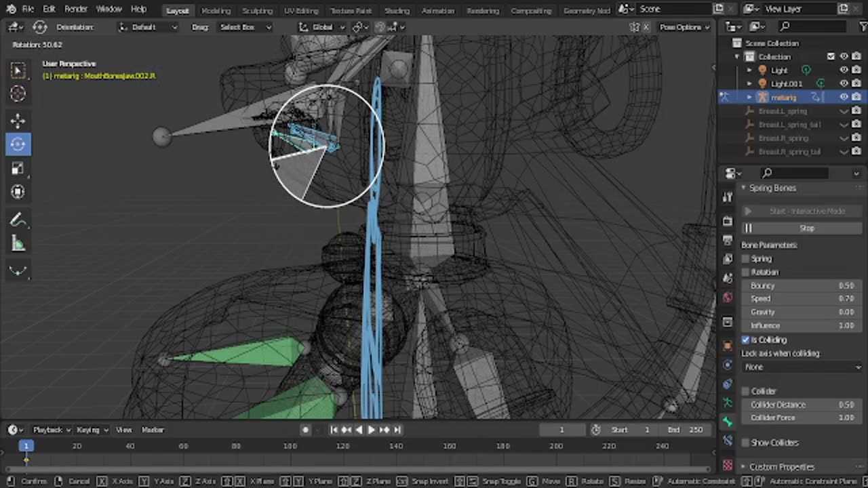
Task: Adjust the Gravity value slider
Action: [x=802, y=312]
